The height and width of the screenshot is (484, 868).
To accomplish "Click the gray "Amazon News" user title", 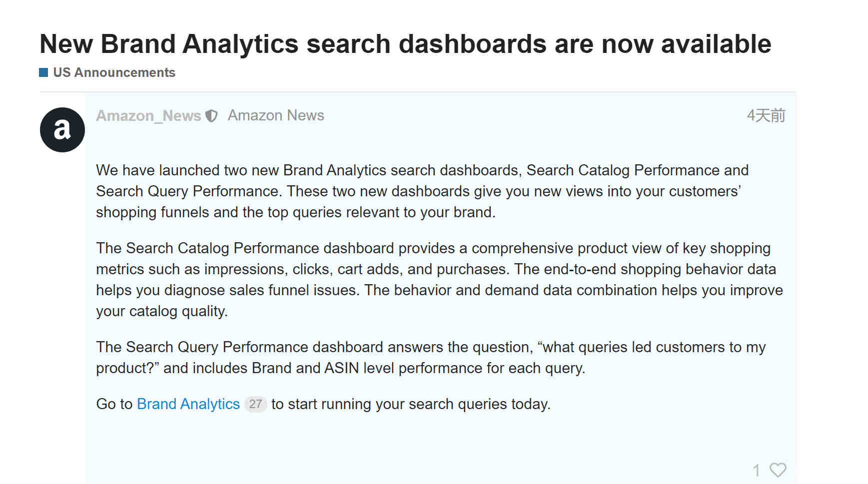I will pos(276,115).
